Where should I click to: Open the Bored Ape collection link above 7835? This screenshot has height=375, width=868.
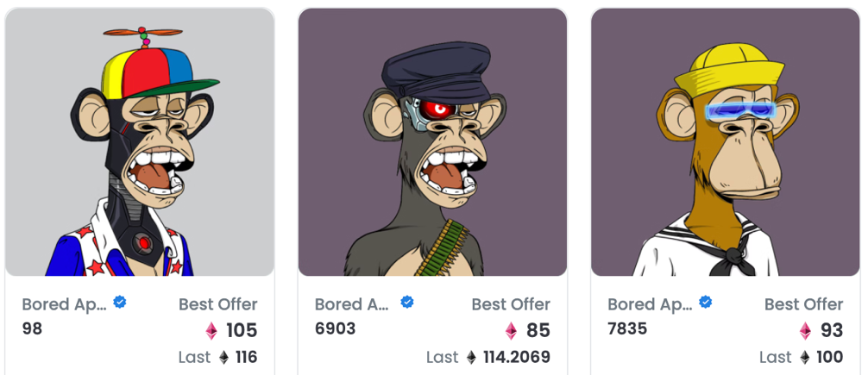tap(650, 304)
